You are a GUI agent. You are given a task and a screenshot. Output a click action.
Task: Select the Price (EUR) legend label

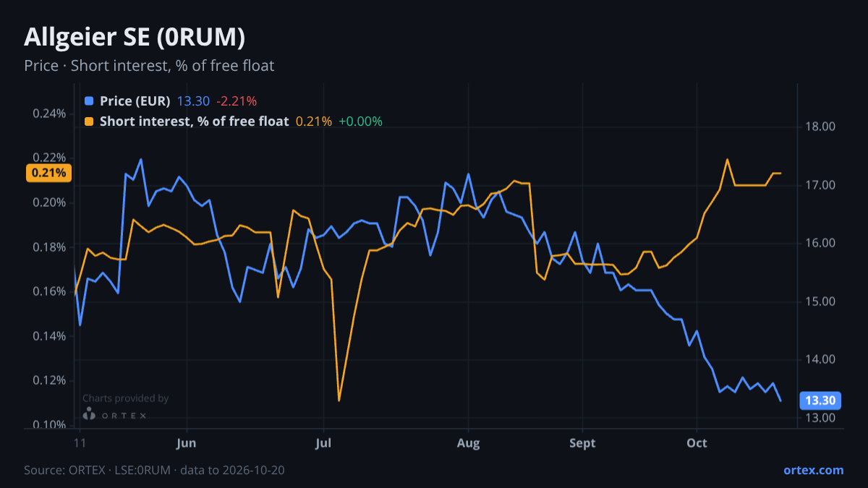click(135, 101)
